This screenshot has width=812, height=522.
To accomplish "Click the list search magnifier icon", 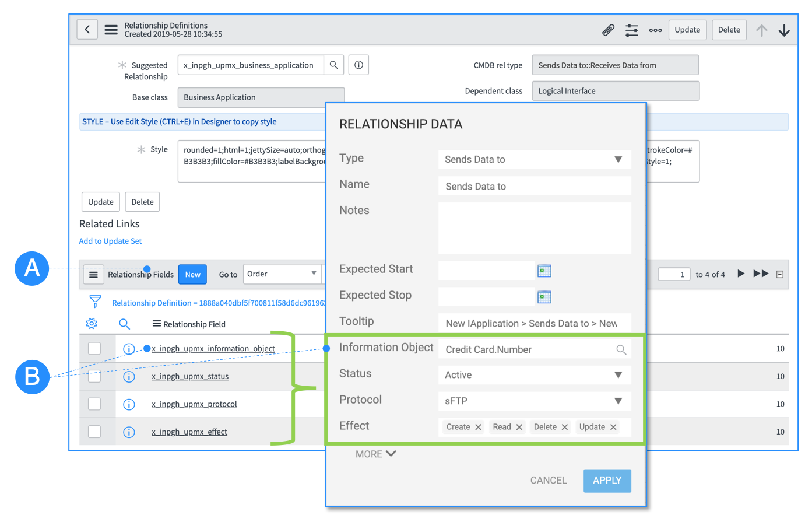I will 124,324.
